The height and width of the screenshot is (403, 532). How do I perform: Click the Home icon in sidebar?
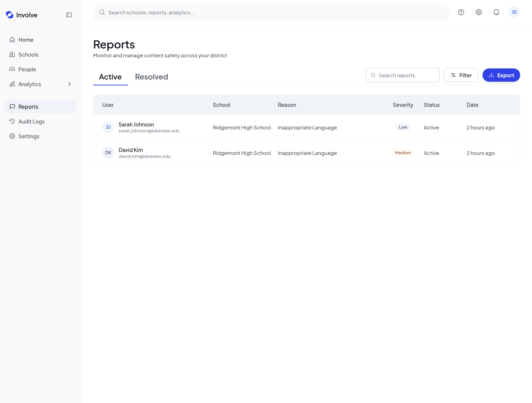12,40
